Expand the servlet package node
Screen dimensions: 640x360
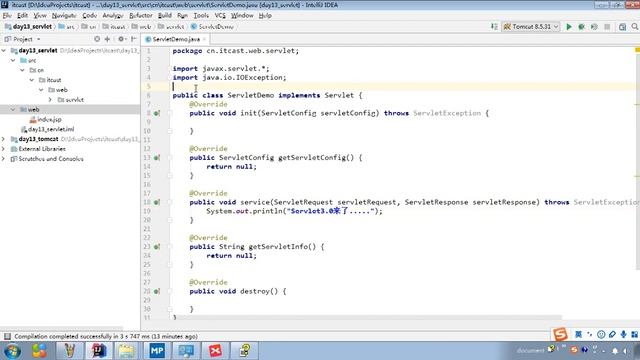pyautogui.click(x=50, y=100)
